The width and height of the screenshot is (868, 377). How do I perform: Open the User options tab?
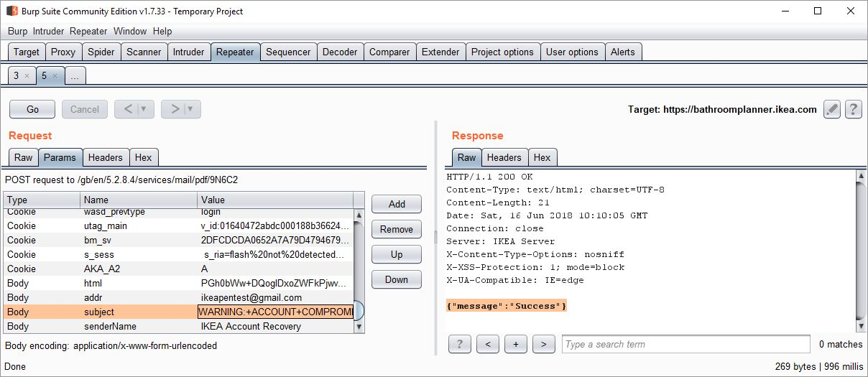pyautogui.click(x=572, y=52)
